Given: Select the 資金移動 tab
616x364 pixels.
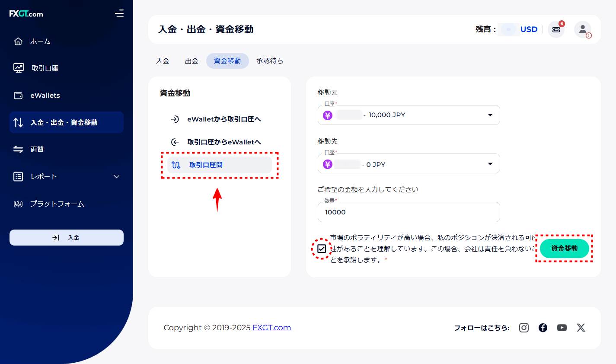Looking at the screenshot, I should click(227, 61).
